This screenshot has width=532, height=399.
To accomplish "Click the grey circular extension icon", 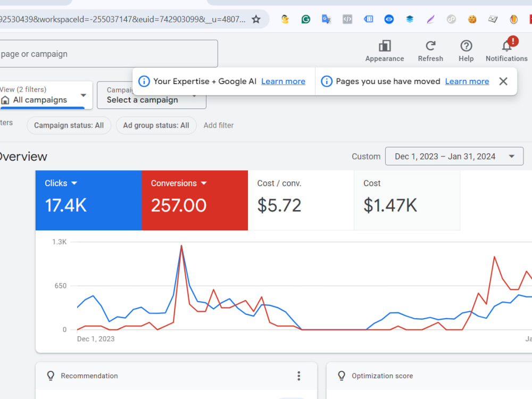I will click(x=451, y=19).
